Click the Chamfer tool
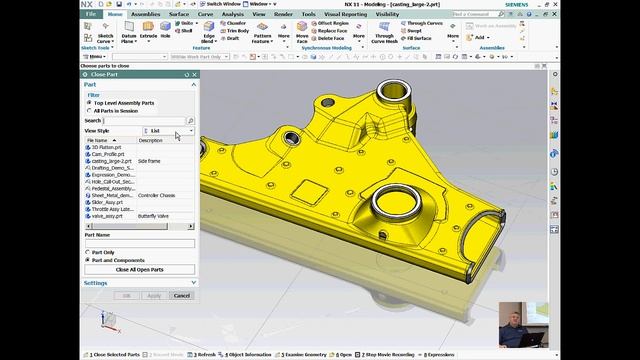Viewport: 640px width, 360px height. point(233,23)
